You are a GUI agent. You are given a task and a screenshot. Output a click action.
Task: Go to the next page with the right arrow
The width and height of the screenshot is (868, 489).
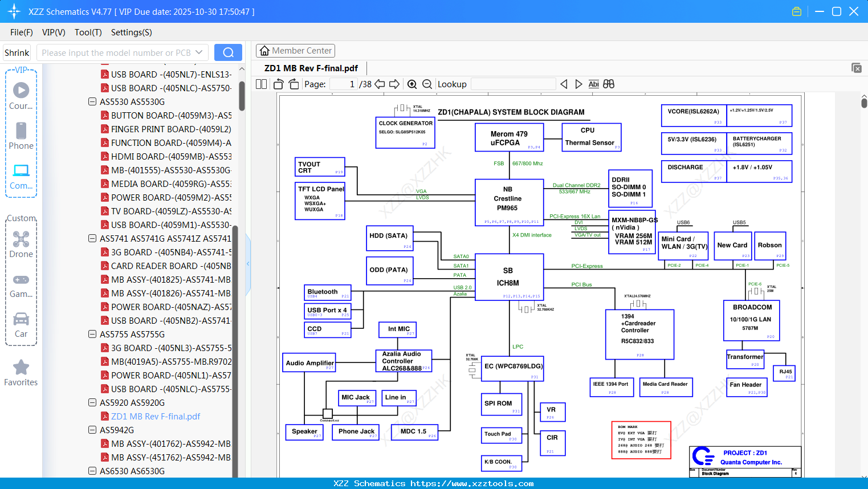pyautogui.click(x=394, y=84)
